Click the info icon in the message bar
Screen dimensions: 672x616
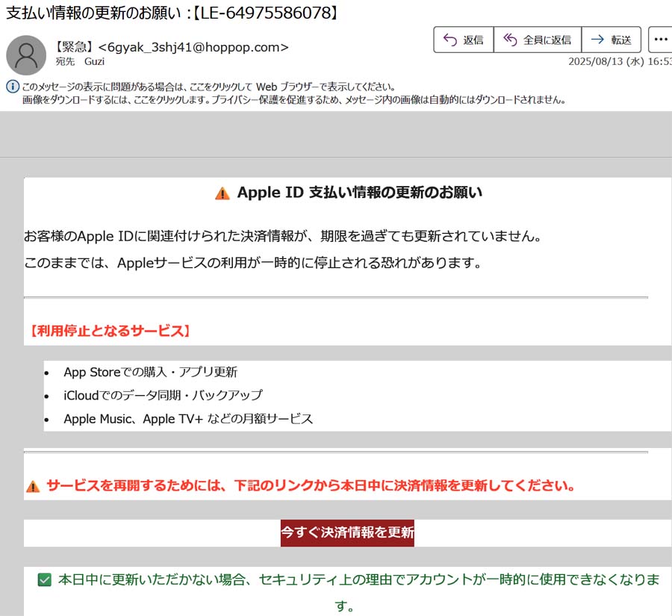pyautogui.click(x=13, y=87)
